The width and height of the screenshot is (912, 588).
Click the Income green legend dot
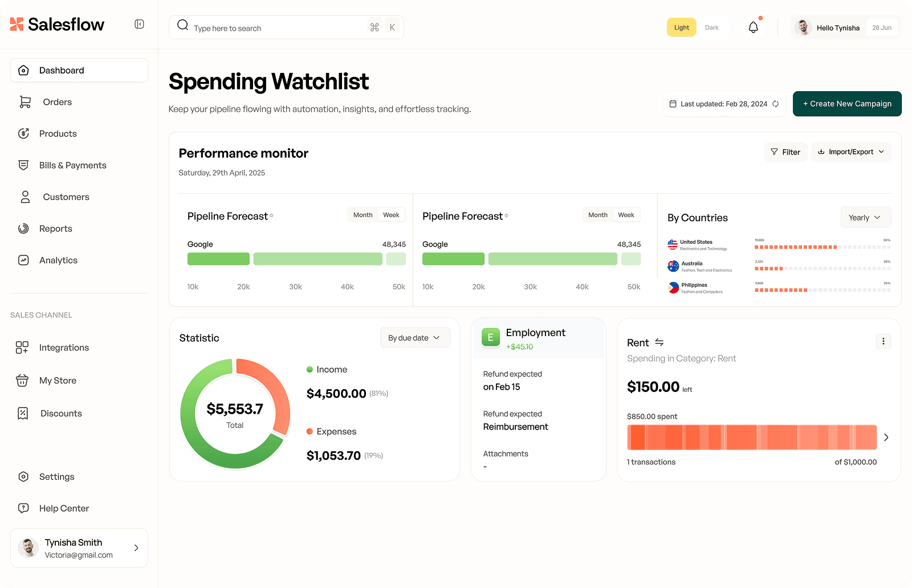coord(310,369)
